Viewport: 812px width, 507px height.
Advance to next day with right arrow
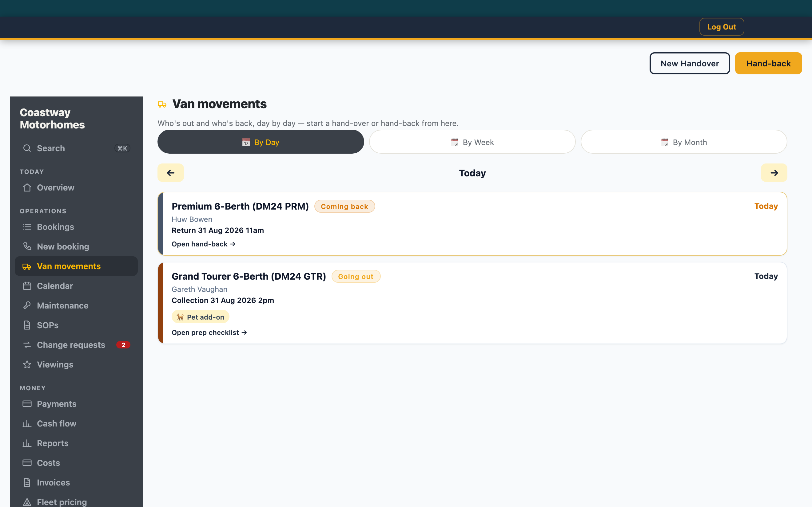[x=774, y=173]
